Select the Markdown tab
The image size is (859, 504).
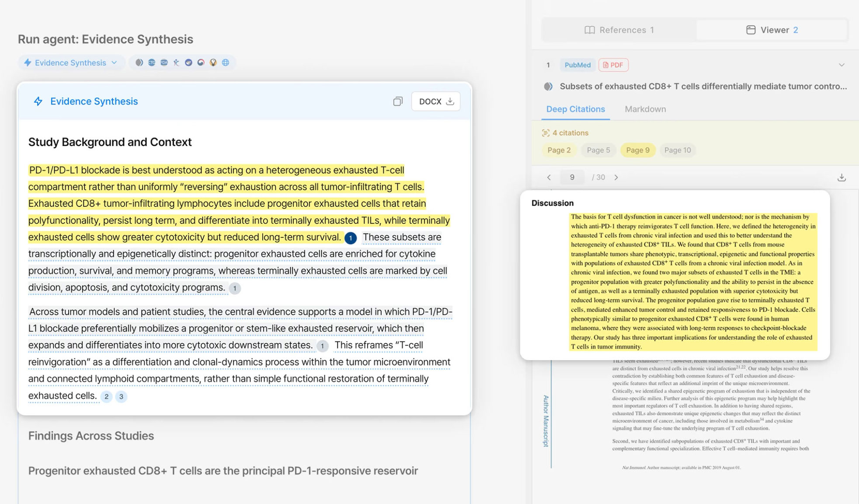point(645,109)
